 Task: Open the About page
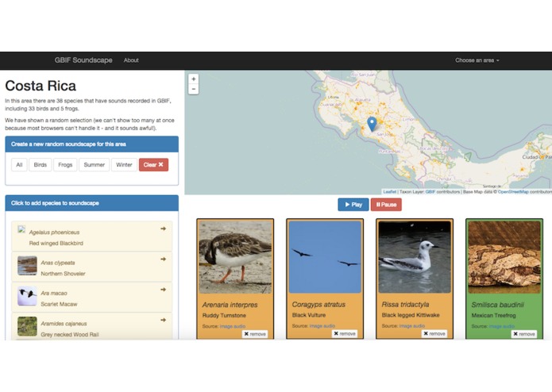click(131, 60)
